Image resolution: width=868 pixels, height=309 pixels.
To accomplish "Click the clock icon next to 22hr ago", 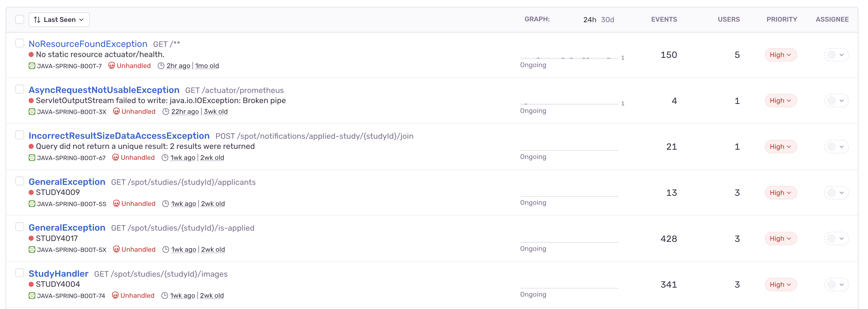I will [x=166, y=112].
